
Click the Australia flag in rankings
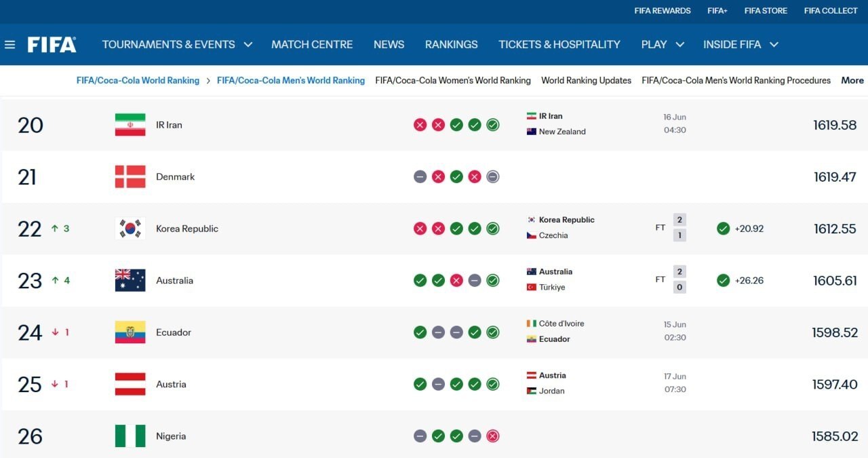130,280
